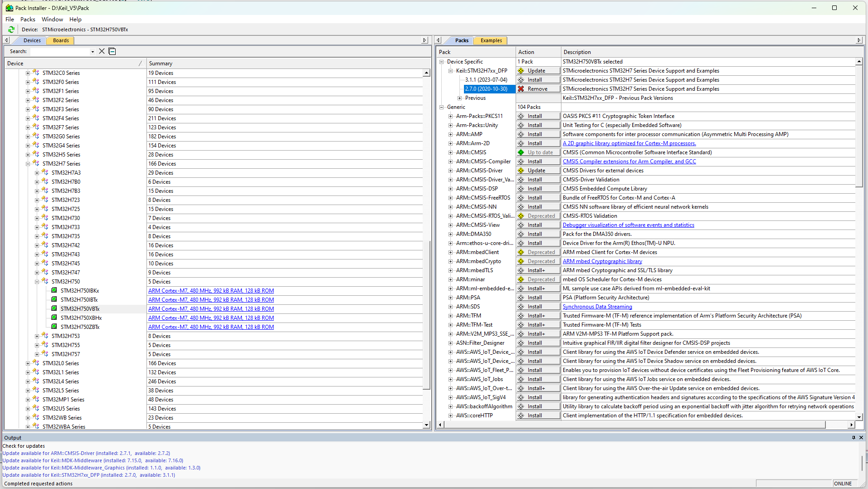Viewport: 868px width, 489px height.
Task: Click the install icon for Arm-Packs::Unity
Action: pyautogui.click(x=522, y=125)
